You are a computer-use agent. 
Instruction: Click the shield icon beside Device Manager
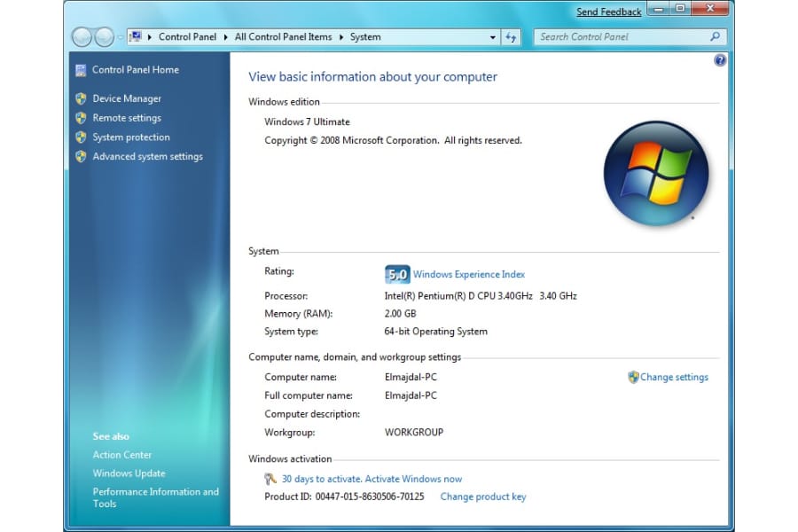pyautogui.click(x=81, y=98)
